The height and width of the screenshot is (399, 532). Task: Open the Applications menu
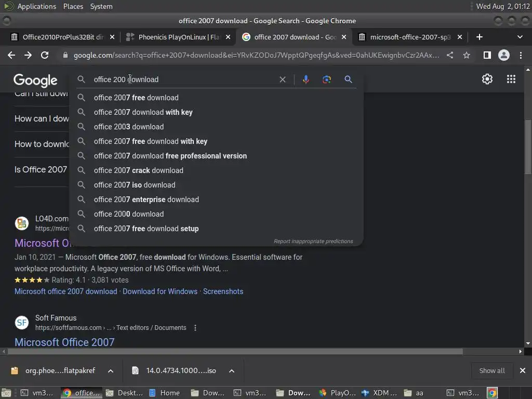37,6
